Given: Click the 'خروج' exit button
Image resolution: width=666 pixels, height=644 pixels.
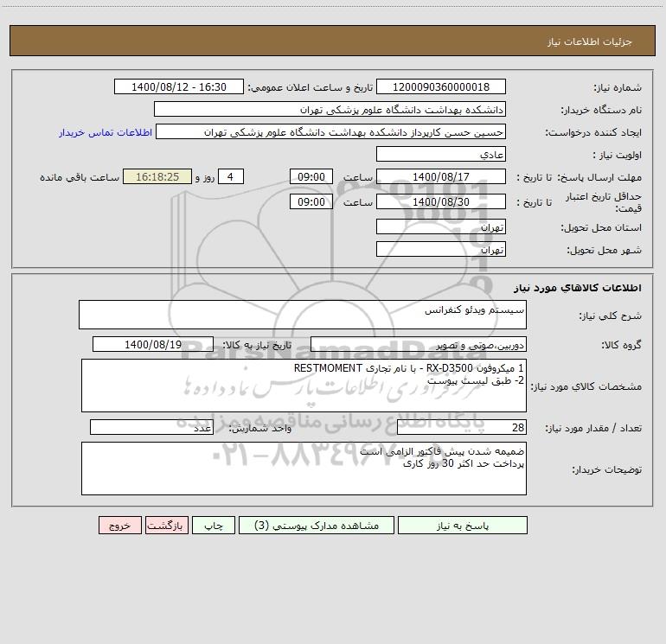Looking at the screenshot, I should (119, 525).
